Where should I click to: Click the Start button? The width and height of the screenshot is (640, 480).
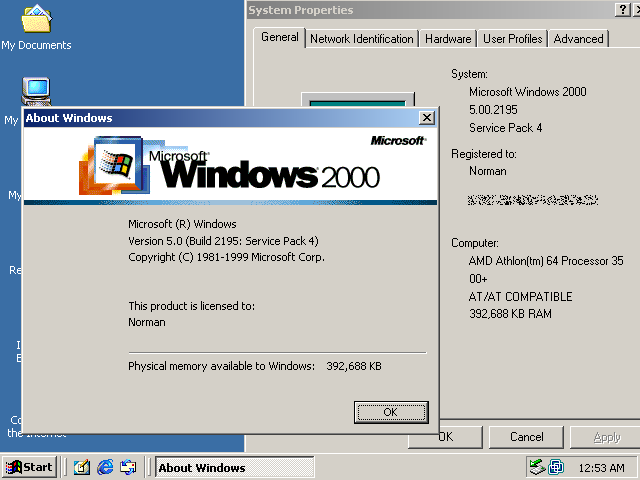click(29, 467)
